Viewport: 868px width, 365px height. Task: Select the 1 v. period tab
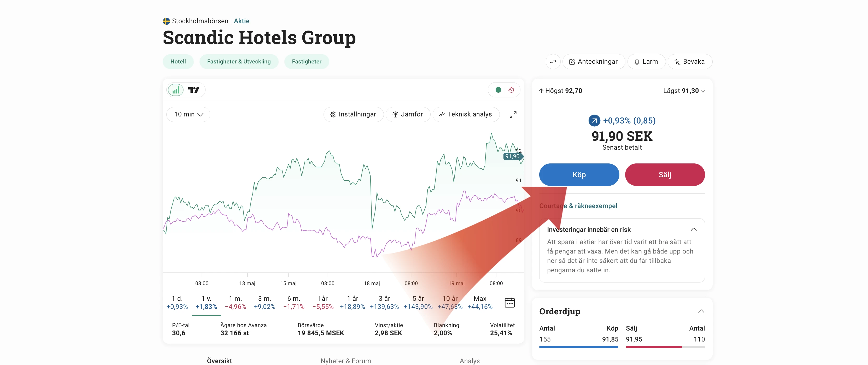[206, 302]
